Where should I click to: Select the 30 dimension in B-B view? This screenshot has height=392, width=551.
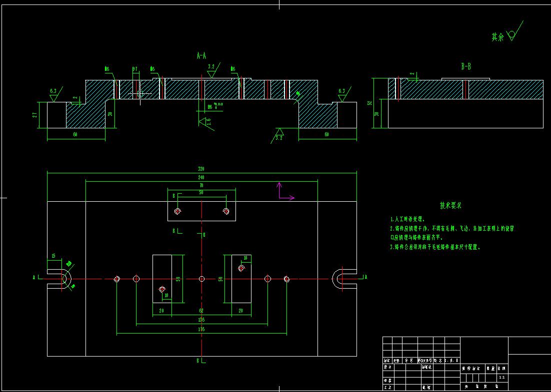click(377, 115)
